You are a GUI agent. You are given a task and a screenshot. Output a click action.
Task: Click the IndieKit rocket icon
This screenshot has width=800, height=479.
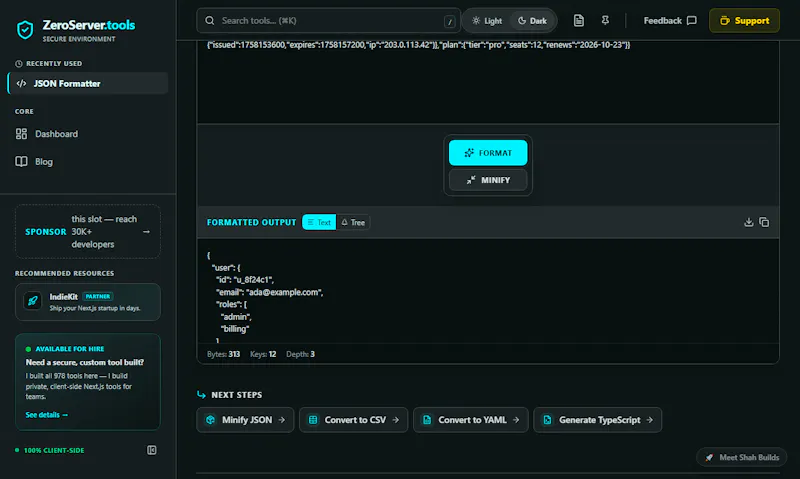point(33,301)
